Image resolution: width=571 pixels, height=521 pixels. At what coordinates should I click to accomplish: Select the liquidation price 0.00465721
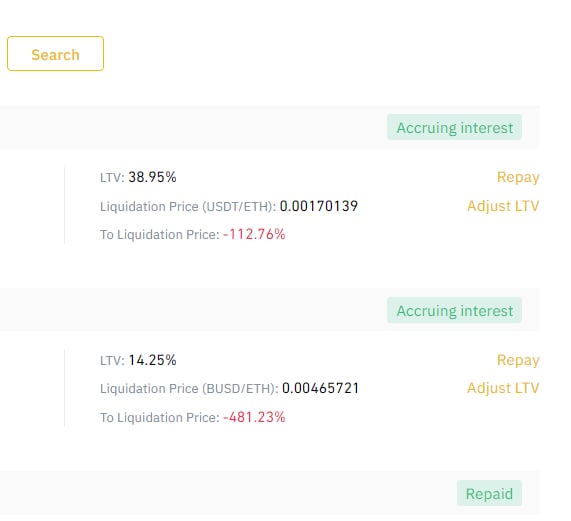(320, 388)
